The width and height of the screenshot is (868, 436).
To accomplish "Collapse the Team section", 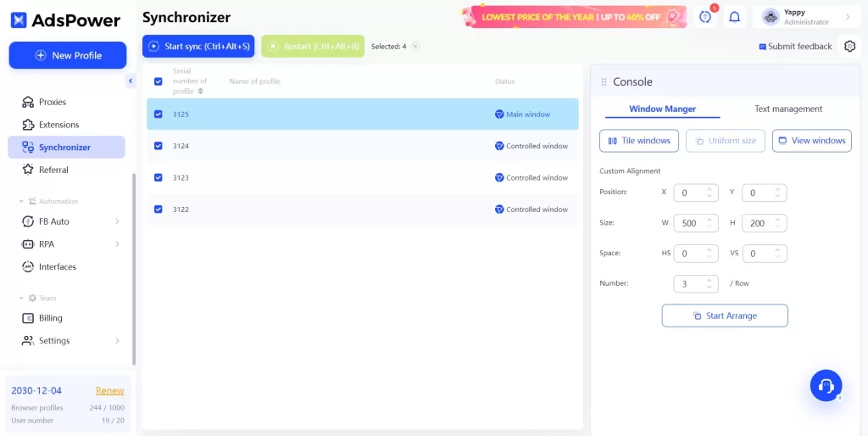I will coord(21,298).
